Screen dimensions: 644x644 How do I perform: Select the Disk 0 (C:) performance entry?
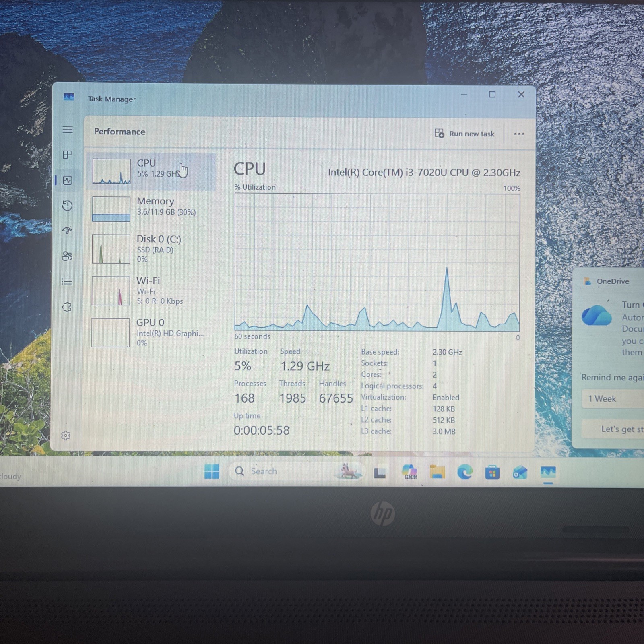pyautogui.click(x=151, y=249)
